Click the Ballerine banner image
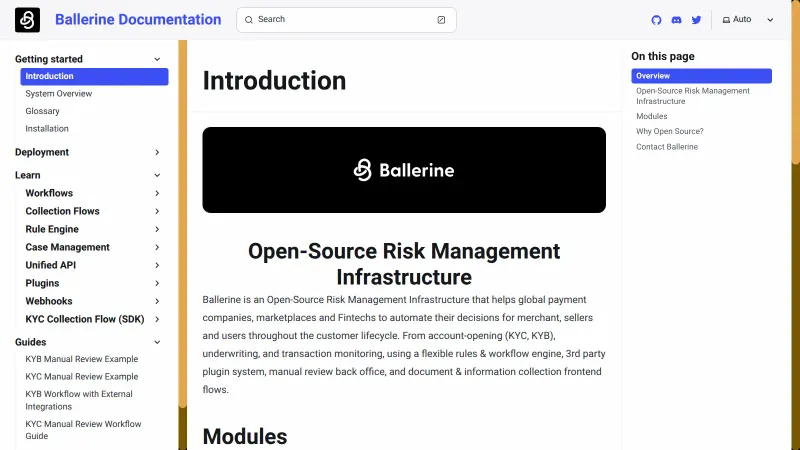 [404, 170]
